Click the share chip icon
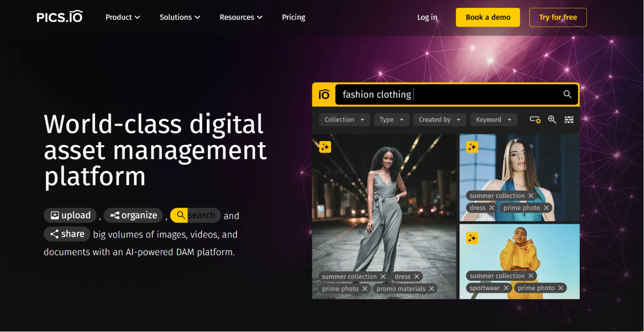The image size is (644, 332). pos(54,234)
